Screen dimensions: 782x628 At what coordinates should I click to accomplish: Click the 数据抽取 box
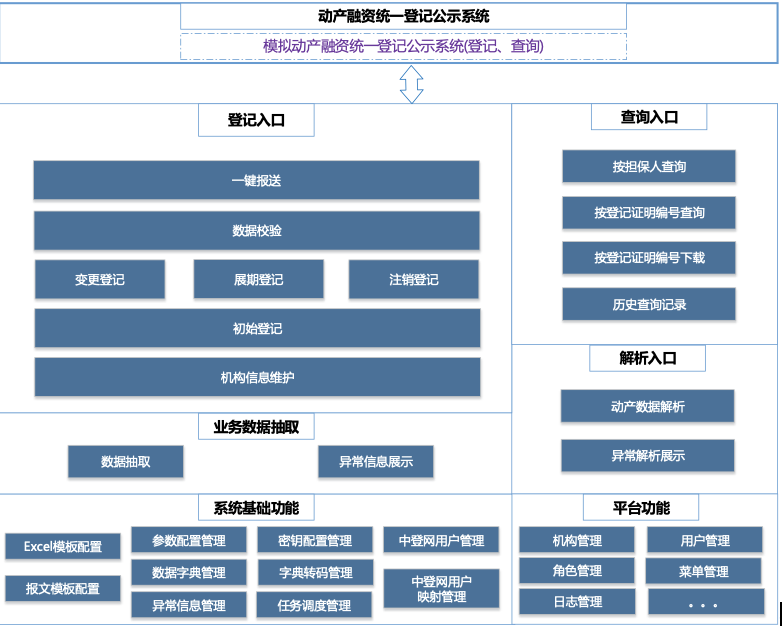[x=126, y=462]
